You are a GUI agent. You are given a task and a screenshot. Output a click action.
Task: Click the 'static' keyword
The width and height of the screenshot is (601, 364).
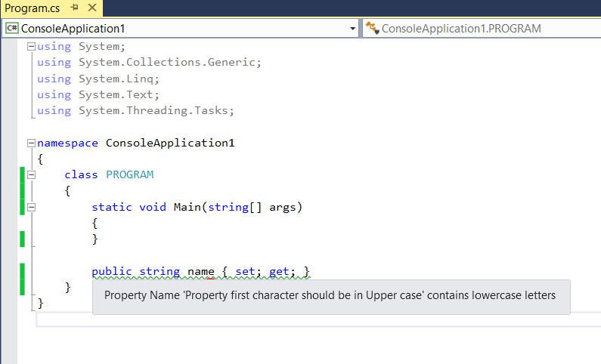point(112,207)
